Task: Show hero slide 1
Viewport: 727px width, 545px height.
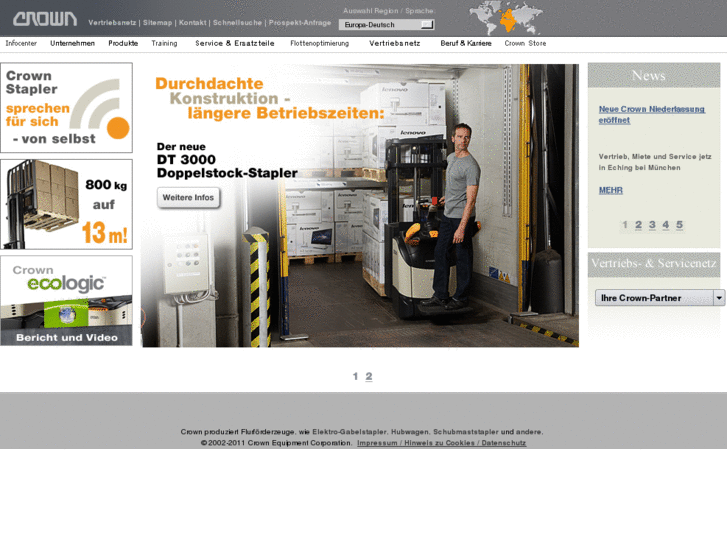Action: pyautogui.click(x=355, y=376)
